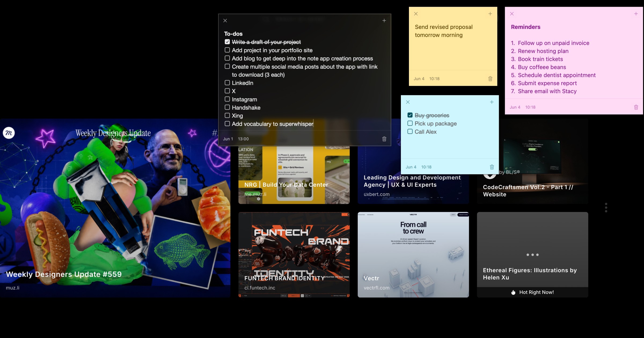Close the blue groceries note

(x=408, y=102)
